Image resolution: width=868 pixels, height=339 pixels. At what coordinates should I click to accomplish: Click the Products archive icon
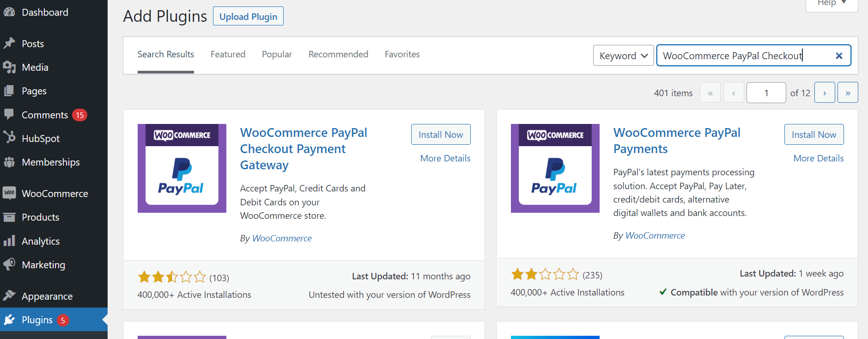coord(9,217)
